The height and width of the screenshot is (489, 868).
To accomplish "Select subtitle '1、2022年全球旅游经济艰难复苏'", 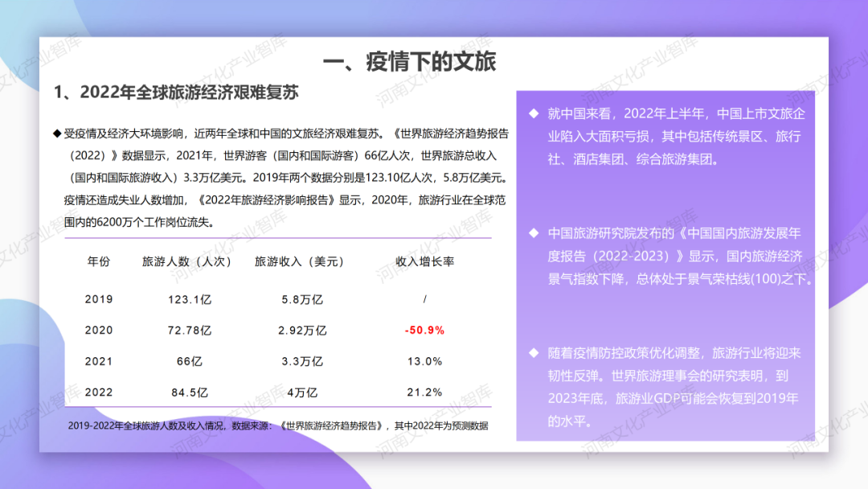I will (176, 92).
